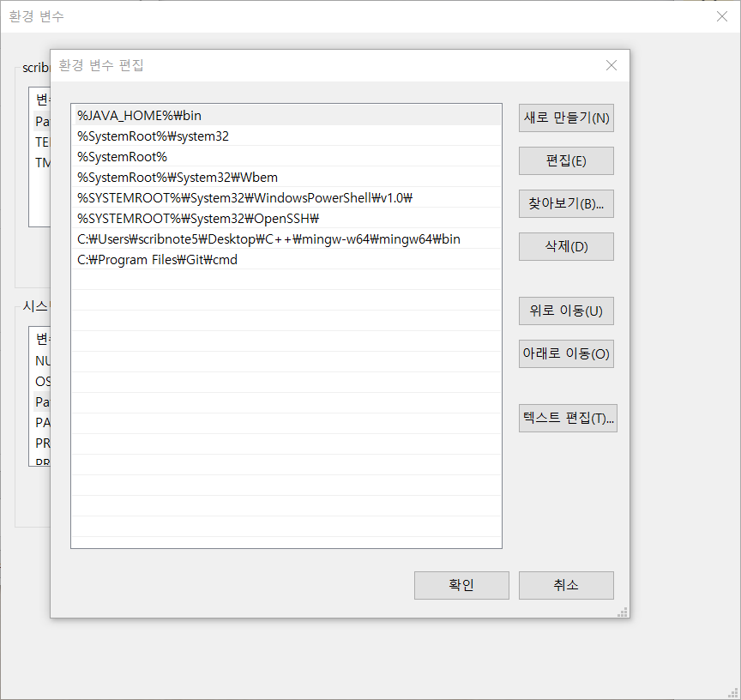This screenshot has width=741, height=700.
Task: Open the 찾아보기(B)... browse dialog
Action: (x=566, y=204)
